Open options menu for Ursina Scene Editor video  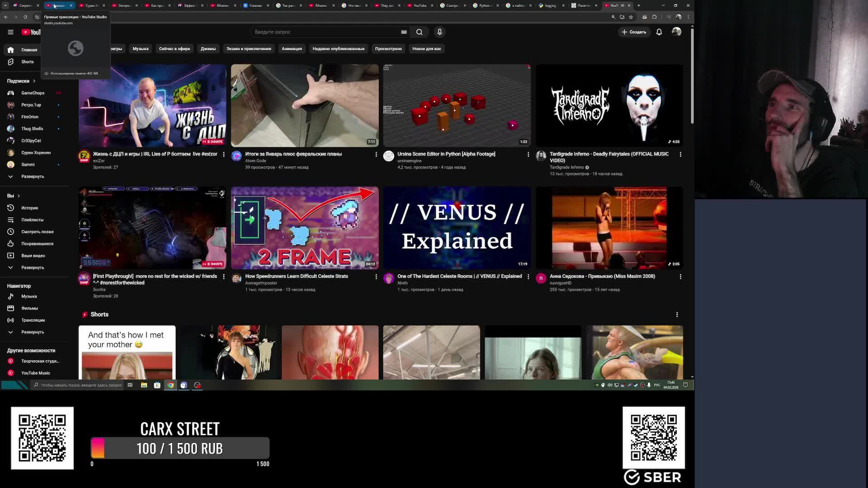click(528, 155)
